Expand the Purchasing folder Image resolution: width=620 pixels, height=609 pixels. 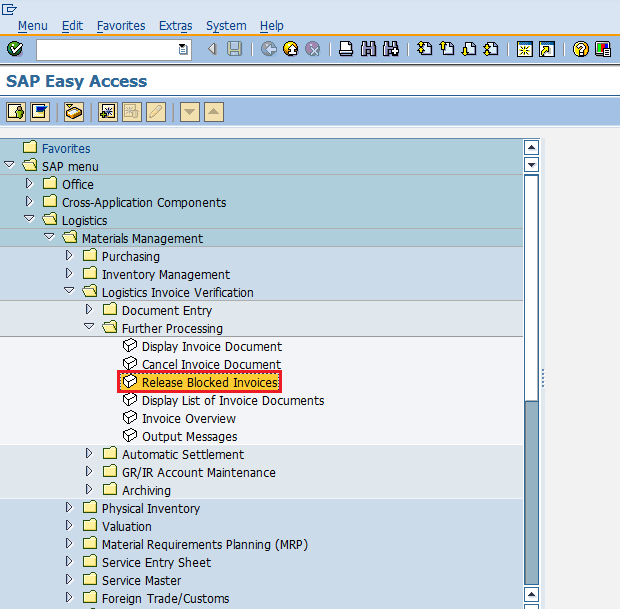point(69,255)
